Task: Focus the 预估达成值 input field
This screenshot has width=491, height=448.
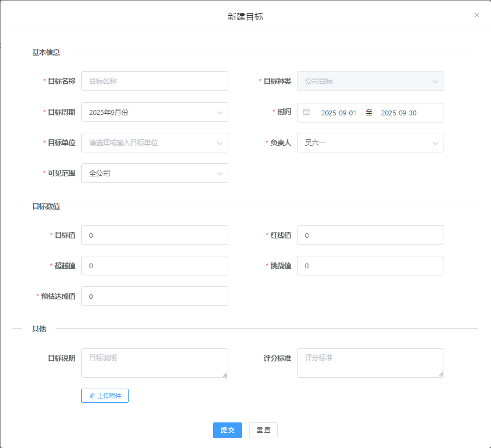Action: pos(154,296)
